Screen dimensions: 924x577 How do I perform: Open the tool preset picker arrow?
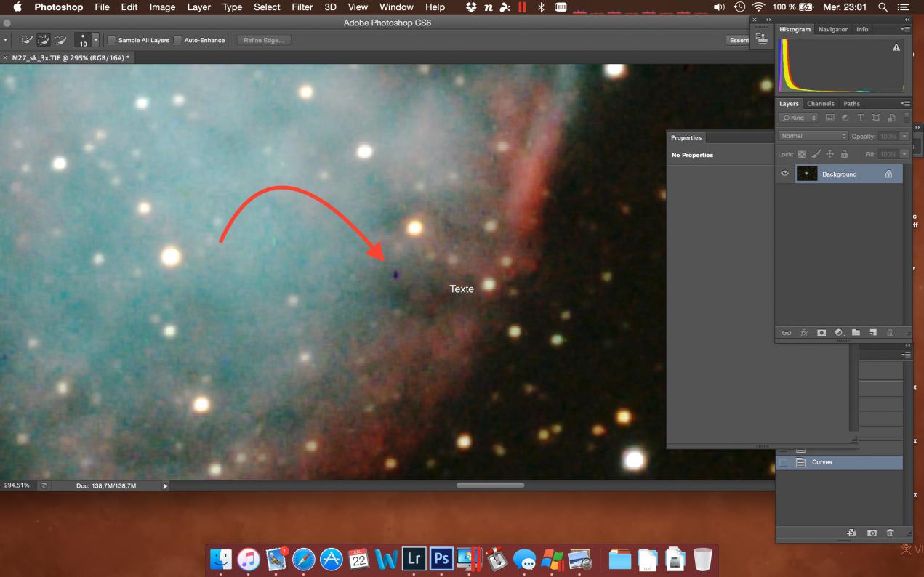click(x=6, y=40)
